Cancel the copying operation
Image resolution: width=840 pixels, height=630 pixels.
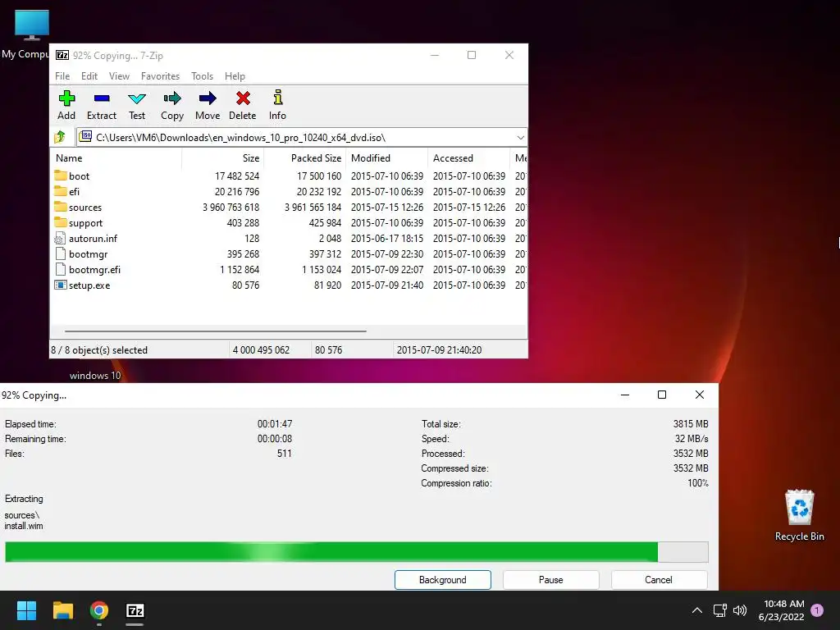pos(659,580)
